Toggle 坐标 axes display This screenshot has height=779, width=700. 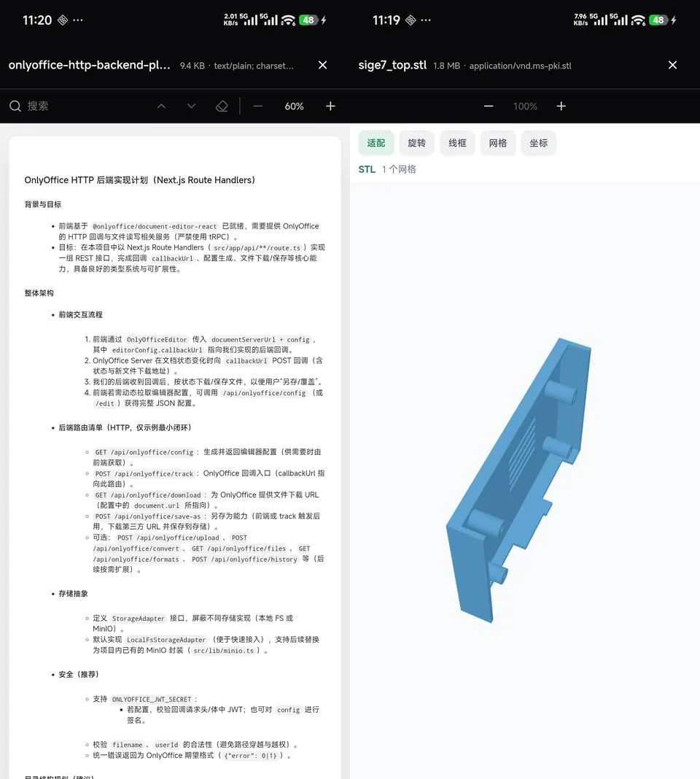click(539, 143)
